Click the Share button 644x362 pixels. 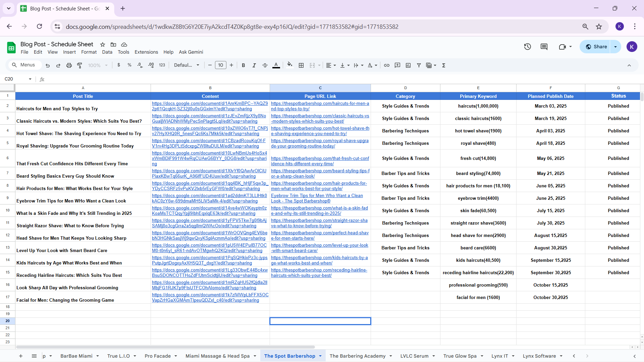[x=596, y=47]
